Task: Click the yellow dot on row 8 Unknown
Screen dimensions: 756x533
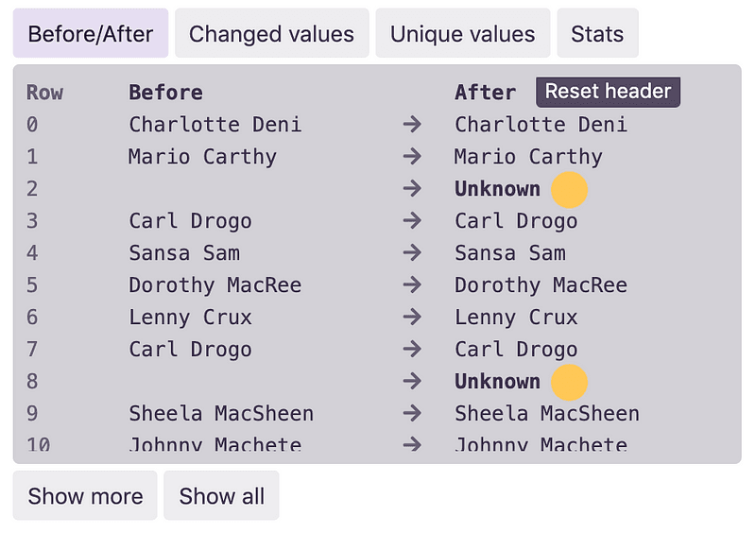Action: [x=570, y=383]
